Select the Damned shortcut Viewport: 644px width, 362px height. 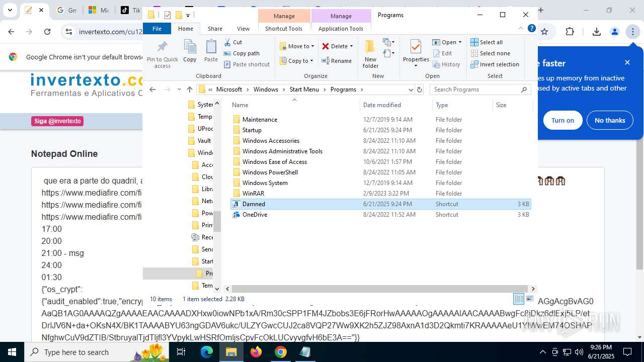380,204
